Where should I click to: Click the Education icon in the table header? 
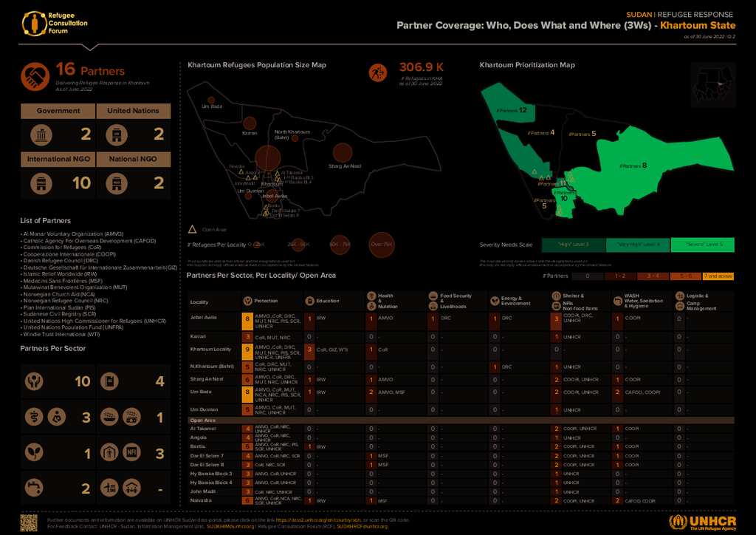(309, 301)
